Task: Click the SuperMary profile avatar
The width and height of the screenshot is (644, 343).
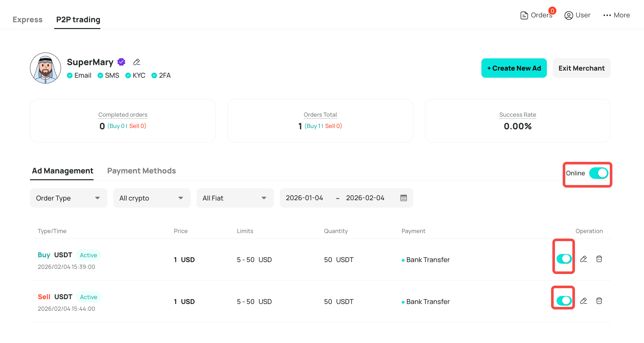Action: click(x=45, y=68)
